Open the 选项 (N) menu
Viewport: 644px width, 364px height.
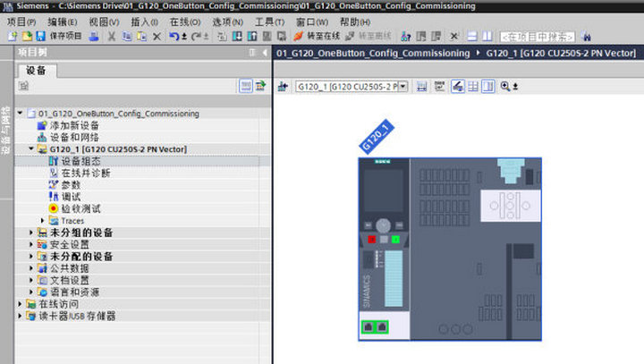[227, 21]
